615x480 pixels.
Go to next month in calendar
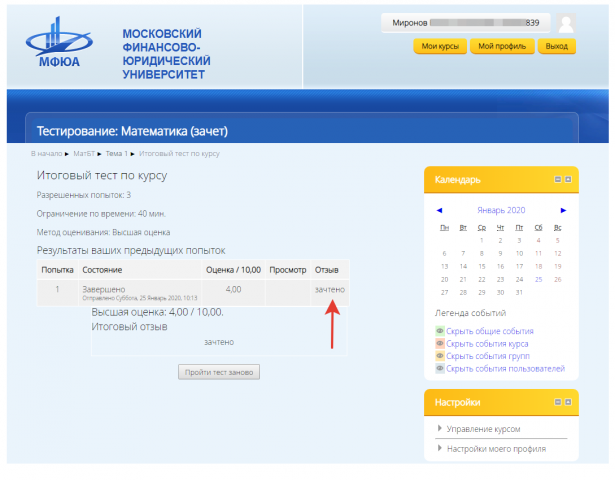coord(563,211)
